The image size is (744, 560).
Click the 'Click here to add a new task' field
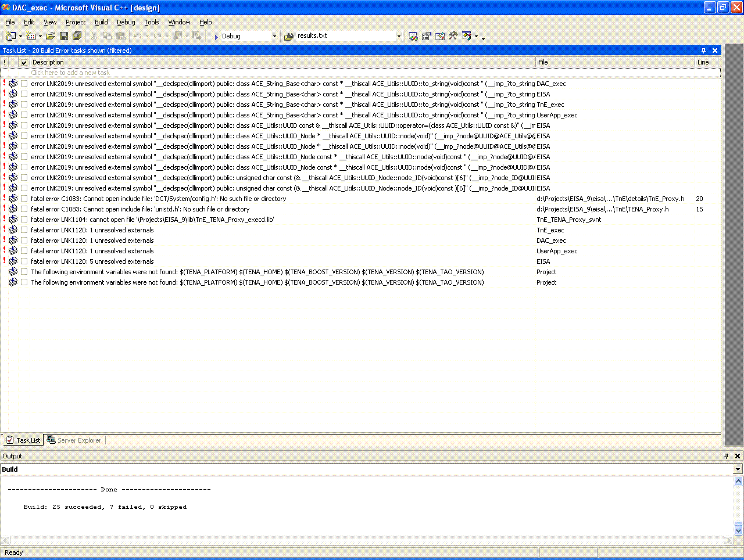[x=360, y=73]
